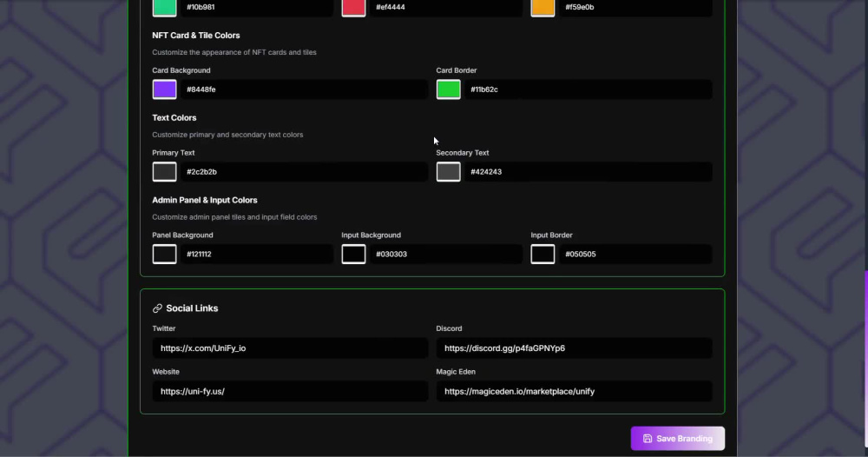Edit the Panel Background hex field #121112
Image resolution: width=868 pixels, height=457 pixels.
[257, 255]
